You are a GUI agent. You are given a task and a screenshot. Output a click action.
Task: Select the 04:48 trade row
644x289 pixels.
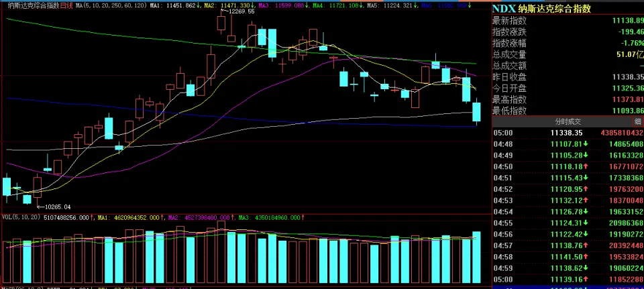point(568,143)
